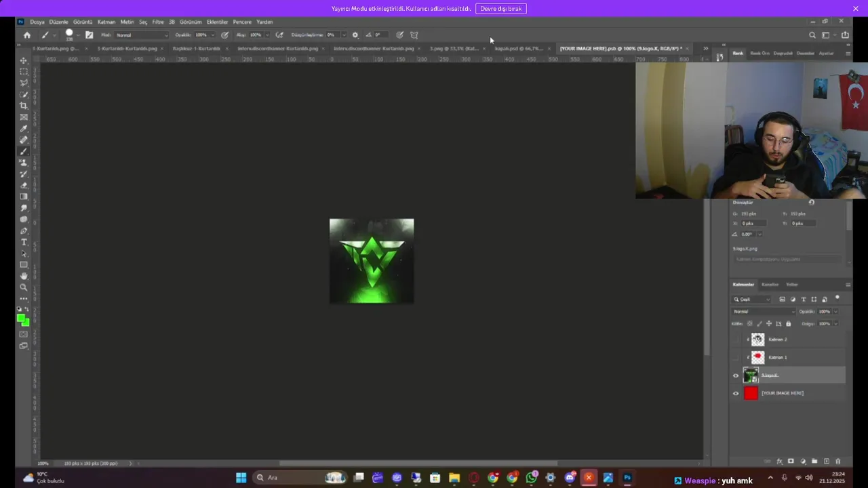Add a layer mask
The height and width of the screenshot is (488, 868).
[x=791, y=461]
